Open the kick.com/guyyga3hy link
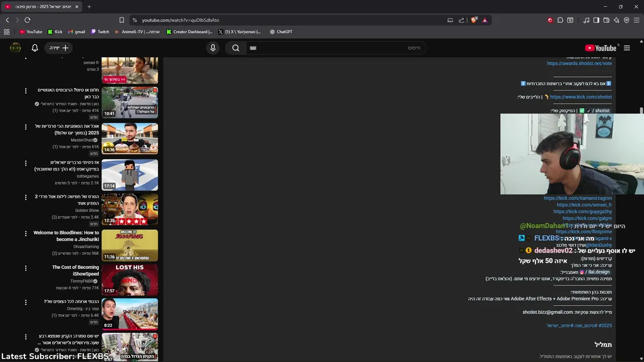Image resolution: width=644 pixels, height=362 pixels. pyautogui.click(x=583, y=212)
